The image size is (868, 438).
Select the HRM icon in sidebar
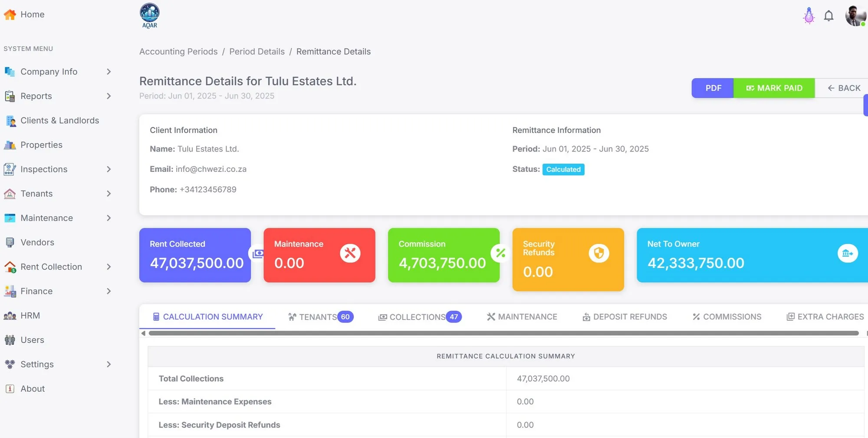(9, 316)
